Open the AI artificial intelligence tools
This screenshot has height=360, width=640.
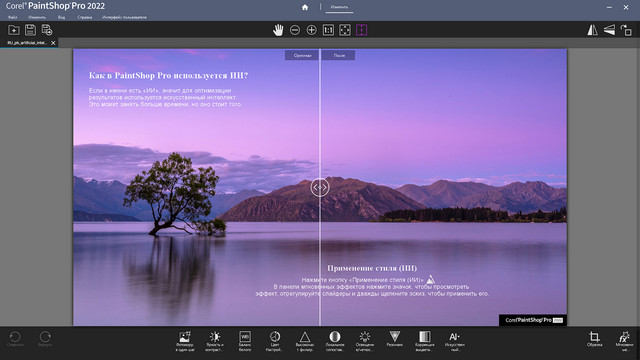point(454,341)
